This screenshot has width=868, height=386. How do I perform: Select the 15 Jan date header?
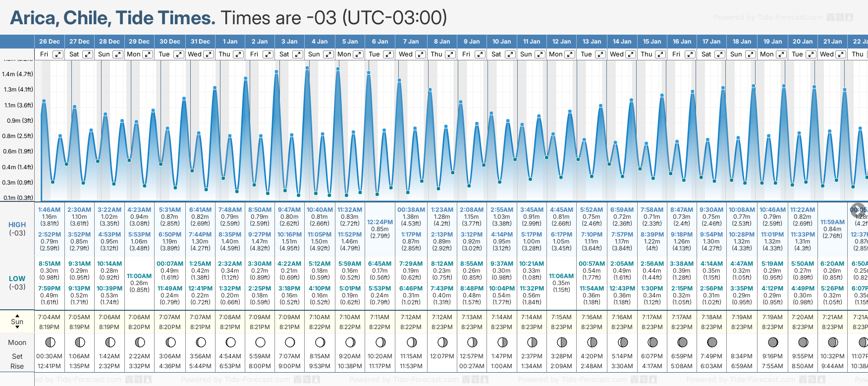pos(652,42)
